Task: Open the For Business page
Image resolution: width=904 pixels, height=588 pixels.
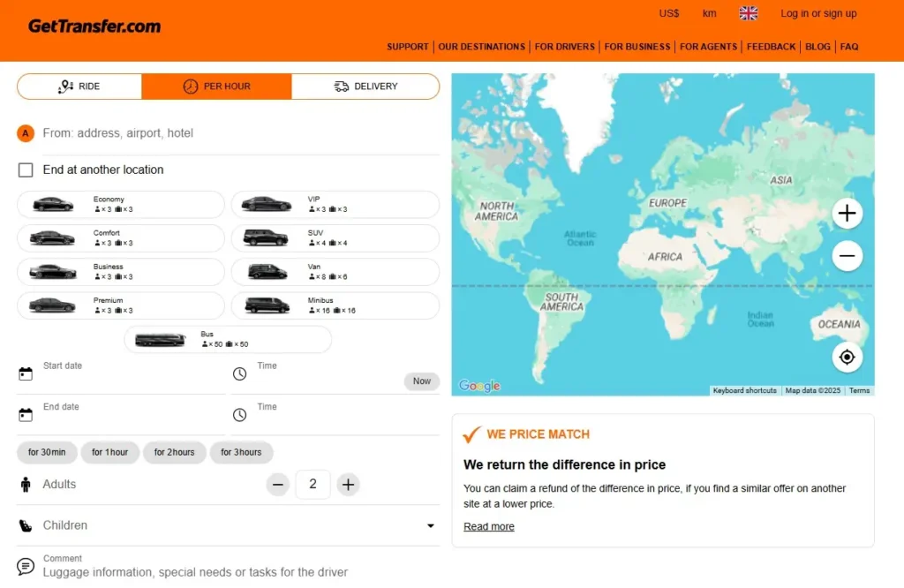Action: tap(637, 47)
